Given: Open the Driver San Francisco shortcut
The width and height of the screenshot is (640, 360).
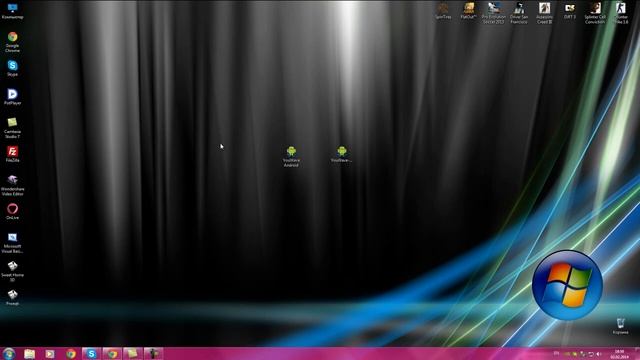Looking at the screenshot, I should pos(519,13).
